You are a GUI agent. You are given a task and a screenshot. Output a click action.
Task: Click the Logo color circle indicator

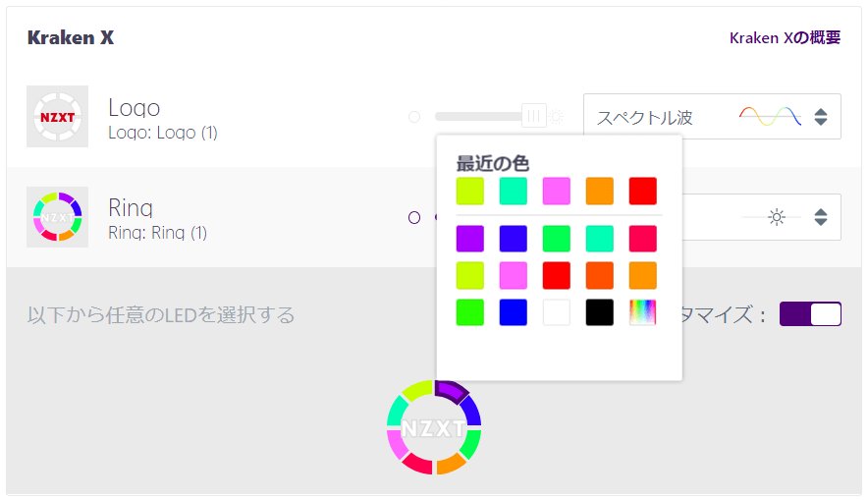click(414, 117)
